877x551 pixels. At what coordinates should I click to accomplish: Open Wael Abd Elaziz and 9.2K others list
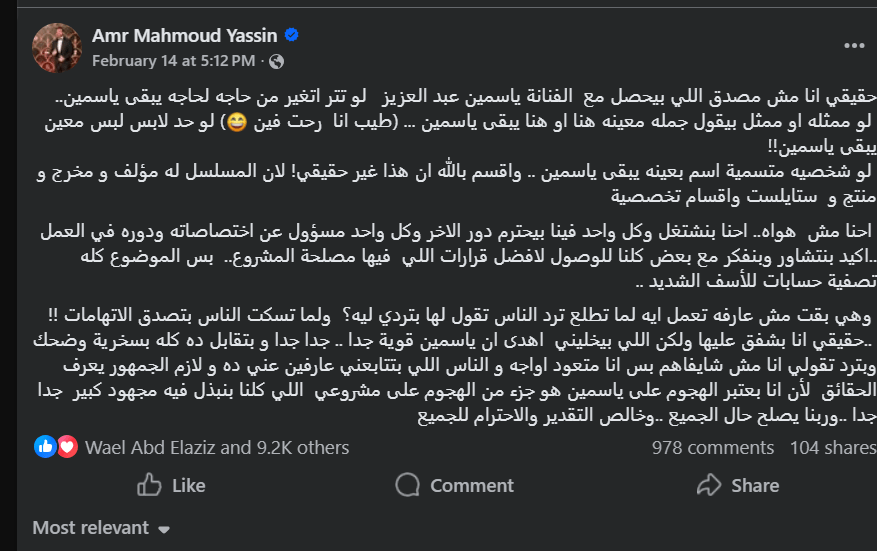click(217, 447)
